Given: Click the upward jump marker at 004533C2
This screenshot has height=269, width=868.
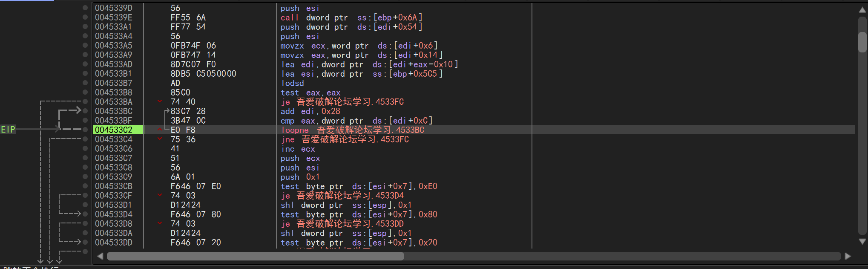Looking at the screenshot, I should pyautogui.click(x=160, y=130).
